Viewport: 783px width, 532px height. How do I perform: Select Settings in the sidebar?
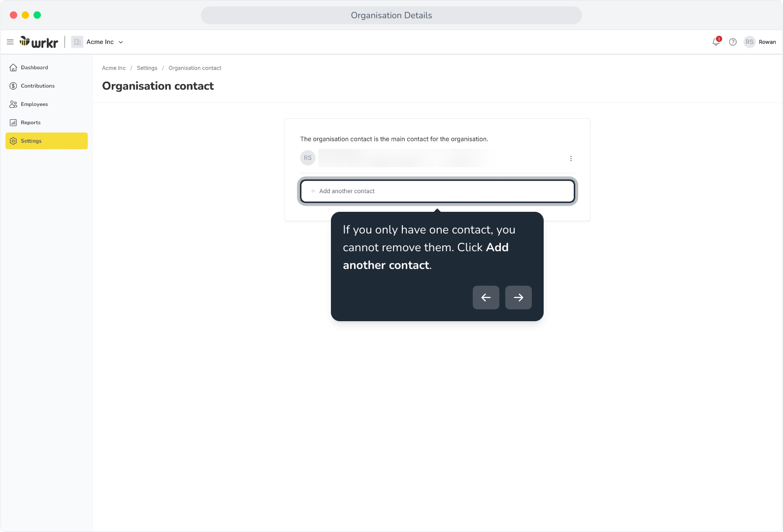click(x=47, y=141)
